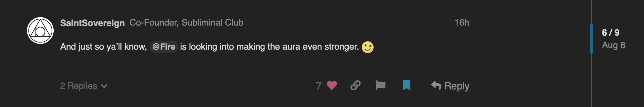The height and width of the screenshot is (107, 644).
Task: Reply to SaintSovereign's post
Action: point(450,86)
